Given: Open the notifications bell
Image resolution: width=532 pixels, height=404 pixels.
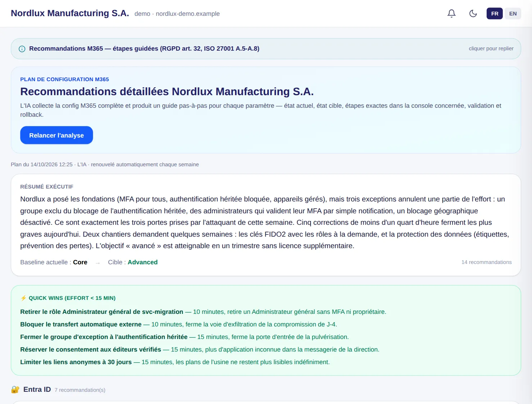Looking at the screenshot, I should [x=451, y=14].
